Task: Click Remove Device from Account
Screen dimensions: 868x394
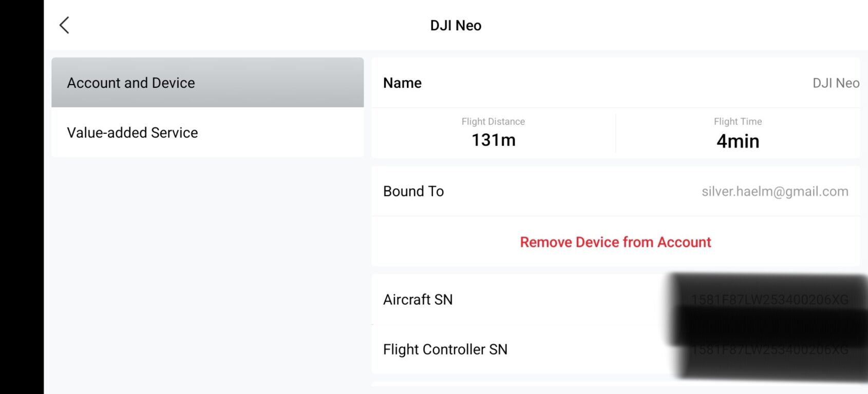Action: 615,242
